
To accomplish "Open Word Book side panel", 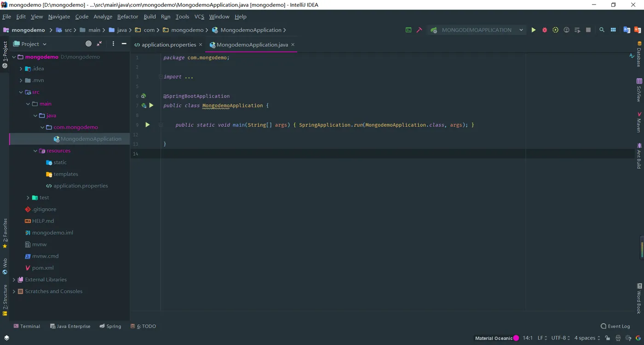I will coord(639,299).
